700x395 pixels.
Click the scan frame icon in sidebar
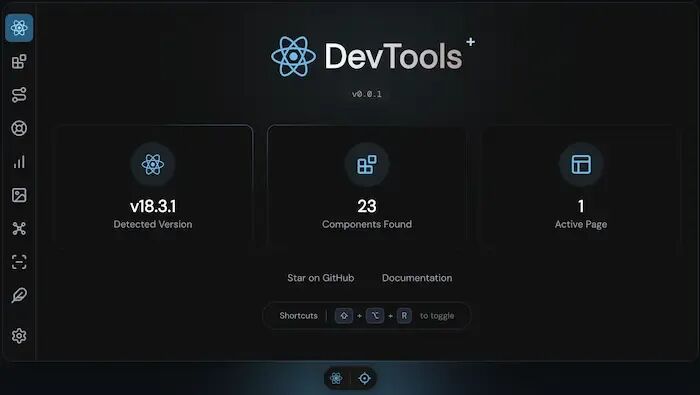tap(19, 262)
